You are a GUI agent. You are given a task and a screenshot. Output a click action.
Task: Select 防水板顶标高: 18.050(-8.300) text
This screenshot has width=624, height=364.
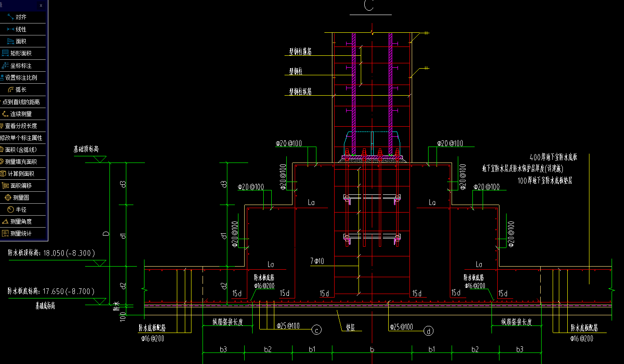(51, 253)
